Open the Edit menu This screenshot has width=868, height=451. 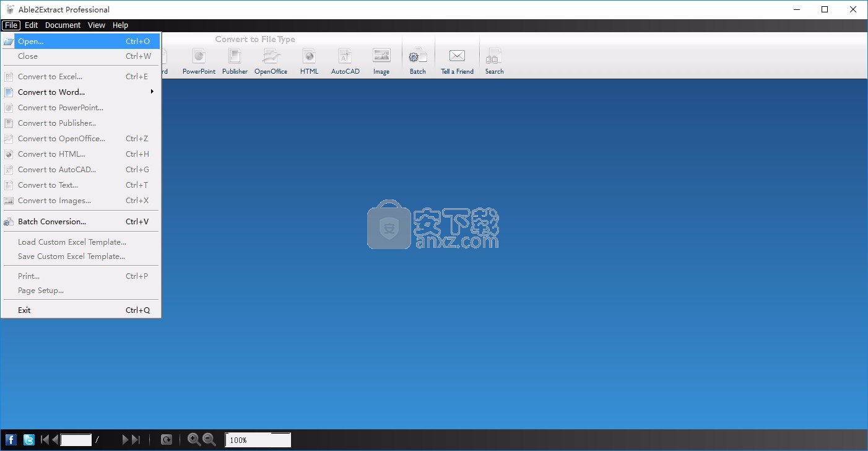32,25
